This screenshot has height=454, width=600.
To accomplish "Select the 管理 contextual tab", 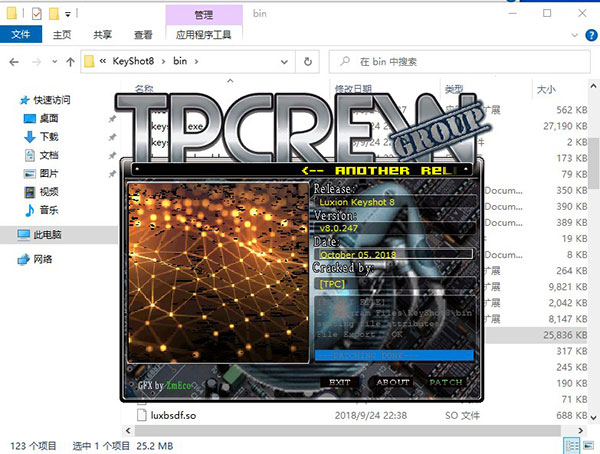I will coord(204,15).
